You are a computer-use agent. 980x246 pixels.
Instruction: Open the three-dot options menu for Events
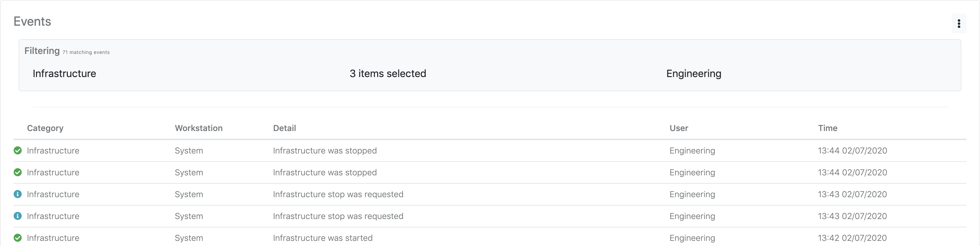959,23
